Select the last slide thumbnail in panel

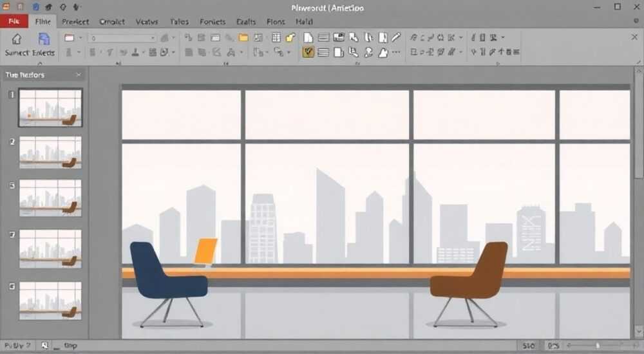coord(50,301)
